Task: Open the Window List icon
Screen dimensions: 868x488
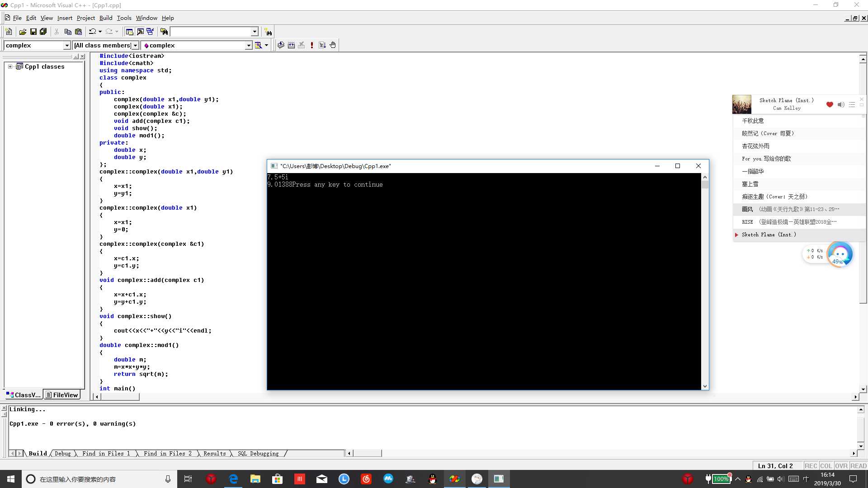Action: (150, 32)
